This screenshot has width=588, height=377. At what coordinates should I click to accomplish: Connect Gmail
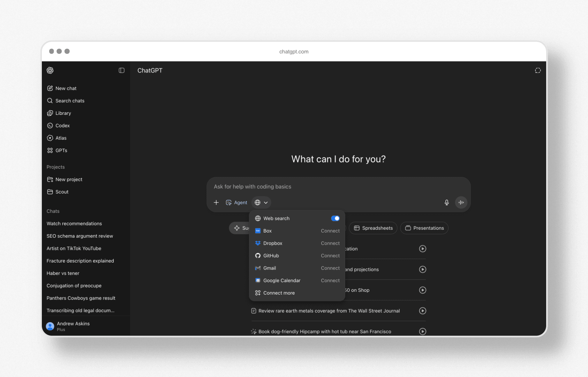[330, 268]
